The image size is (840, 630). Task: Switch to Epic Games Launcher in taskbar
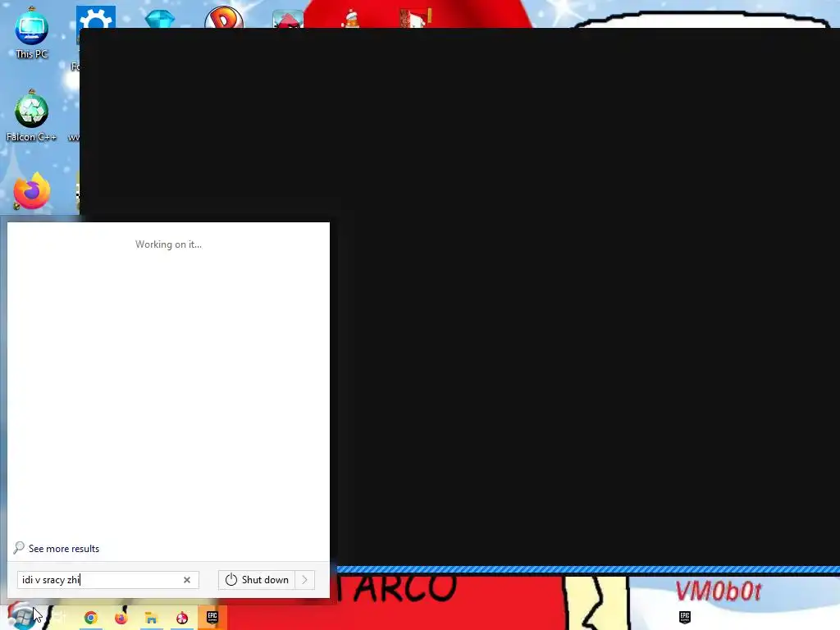212,618
